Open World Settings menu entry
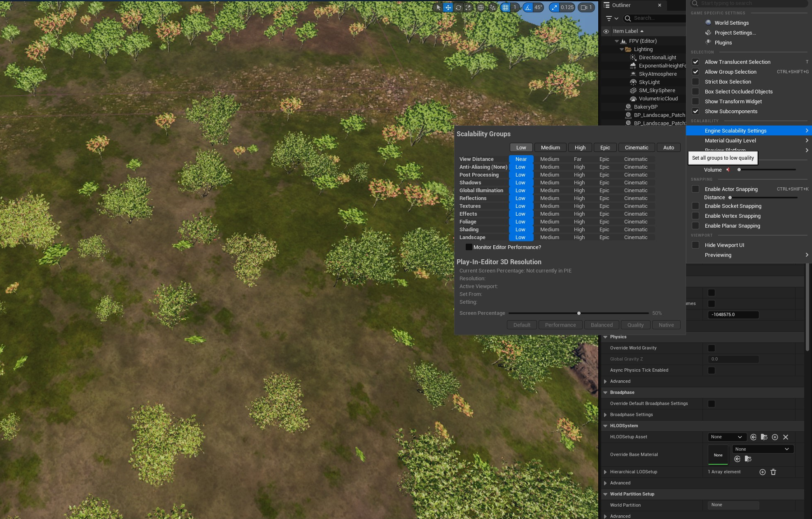Screen dimensions: 812x519 (731, 23)
